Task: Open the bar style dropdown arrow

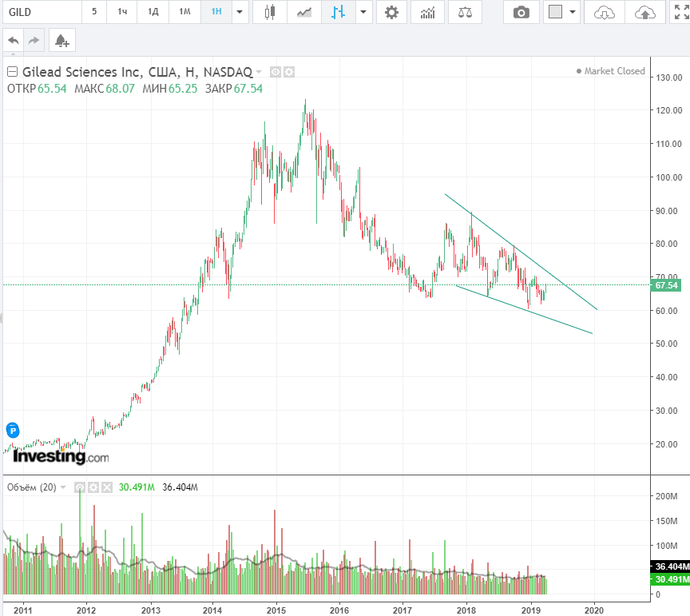Action: pyautogui.click(x=364, y=12)
